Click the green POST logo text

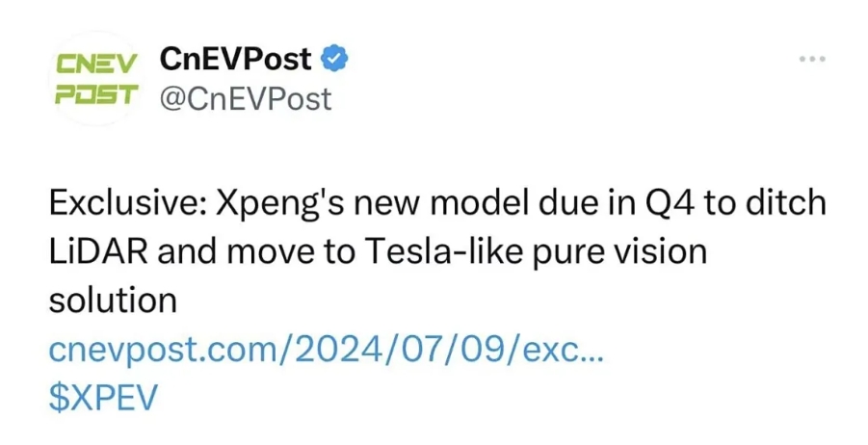[x=95, y=94]
